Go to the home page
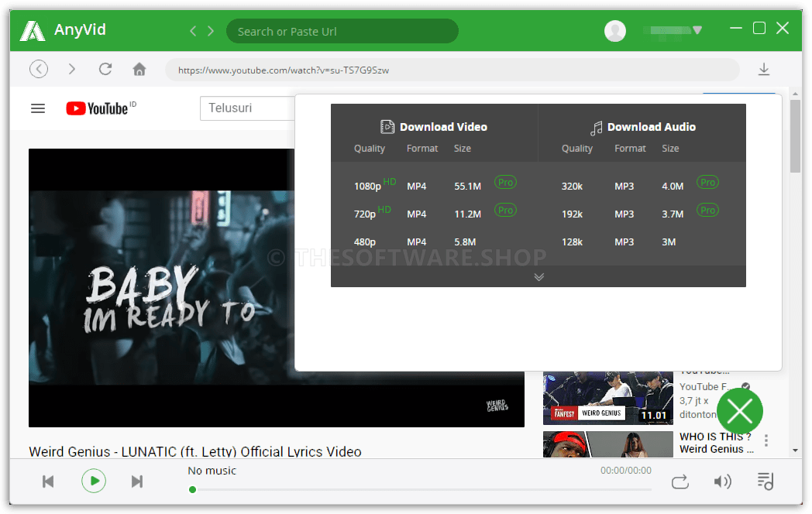Viewport: 812px width, 514px height. [139, 69]
